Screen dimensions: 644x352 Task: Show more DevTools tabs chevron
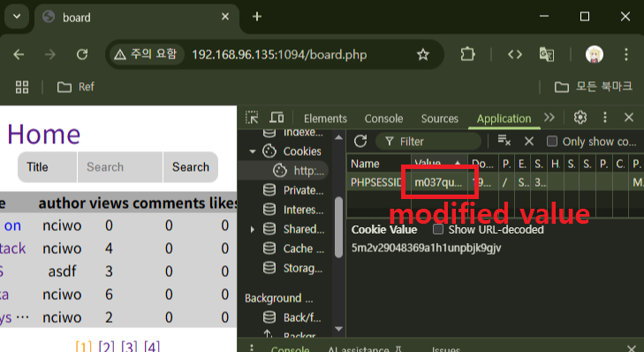coord(549,118)
